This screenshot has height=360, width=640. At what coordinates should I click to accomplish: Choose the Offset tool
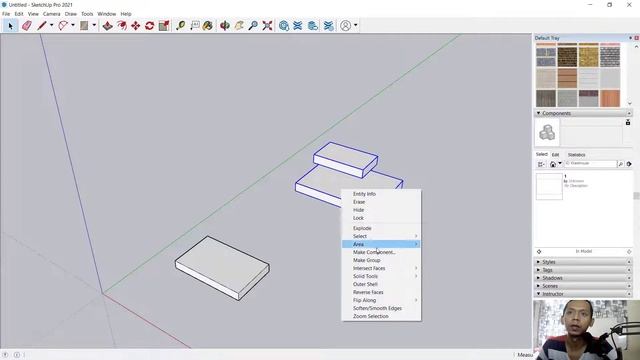coord(122,26)
